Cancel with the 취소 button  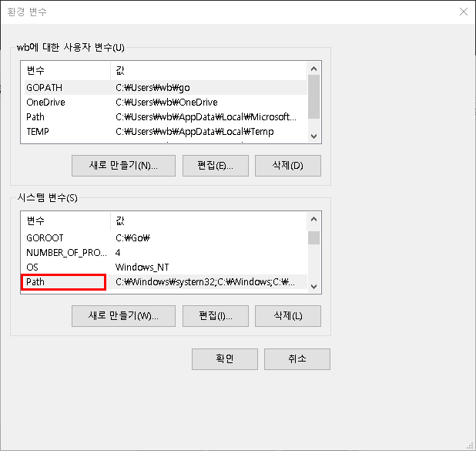click(x=297, y=359)
